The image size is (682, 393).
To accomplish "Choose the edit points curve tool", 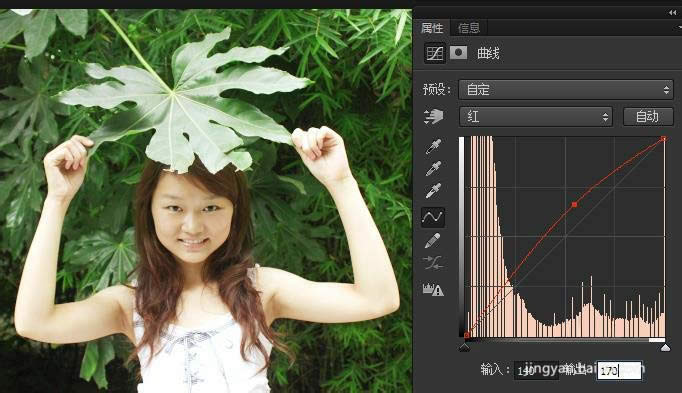I will click(433, 217).
